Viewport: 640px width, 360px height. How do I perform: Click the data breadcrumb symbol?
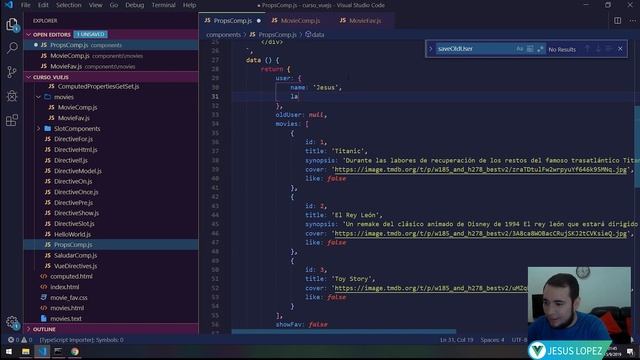315,35
